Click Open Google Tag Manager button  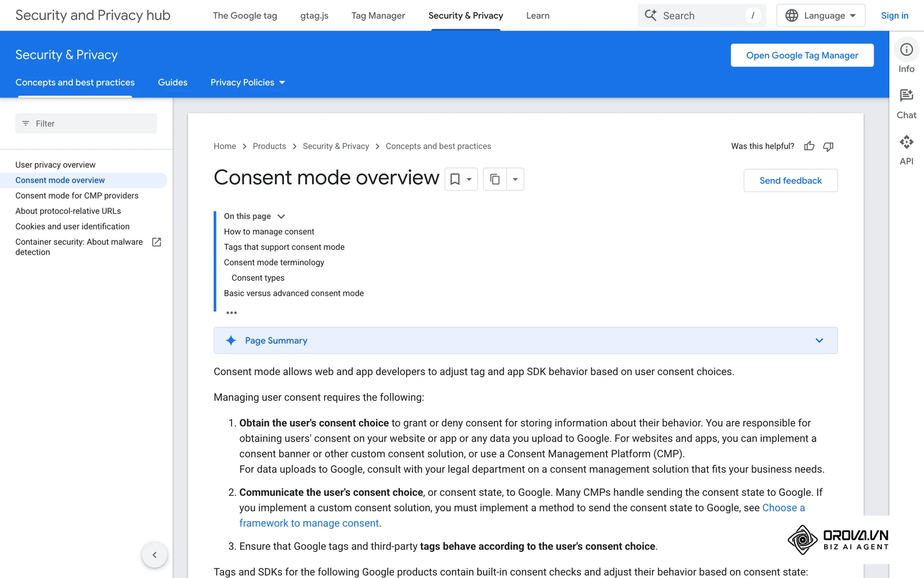(x=802, y=55)
